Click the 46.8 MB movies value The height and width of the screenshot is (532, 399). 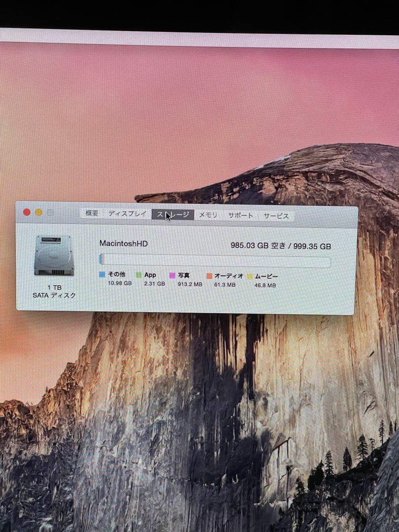pyautogui.click(x=265, y=285)
